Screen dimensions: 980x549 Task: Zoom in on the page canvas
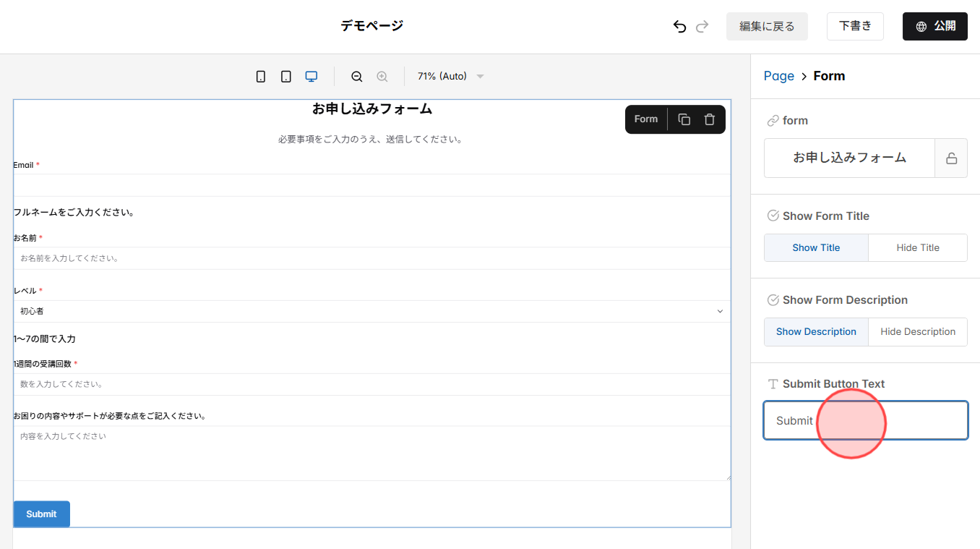coord(382,76)
